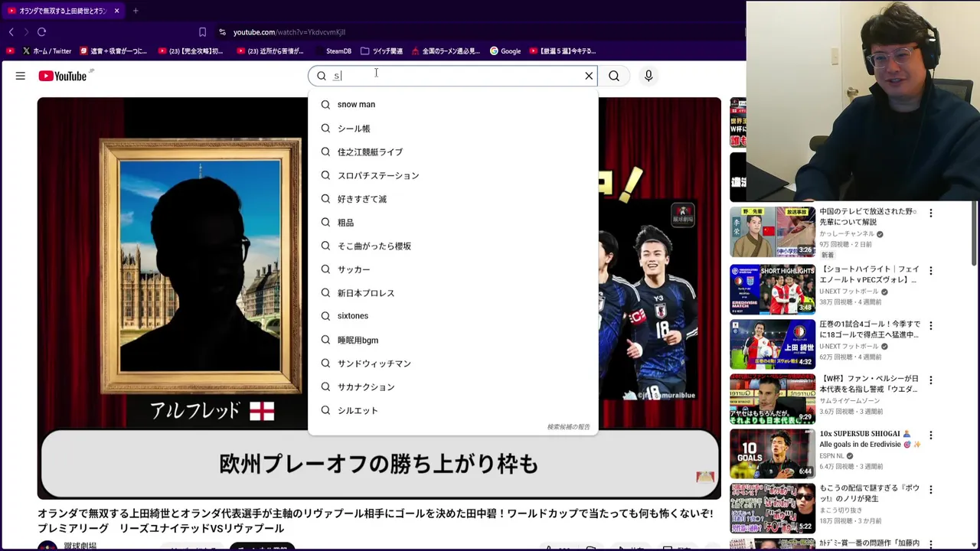Click the magnifier search submit button
The width and height of the screenshot is (980, 551).
(614, 76)
